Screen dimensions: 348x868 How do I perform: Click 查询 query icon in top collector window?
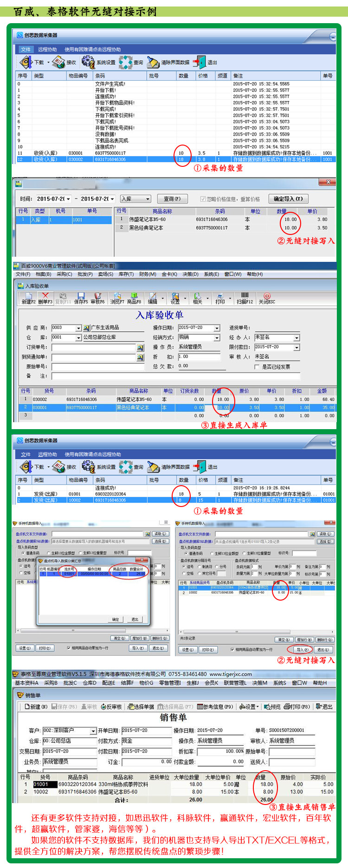coord(125,62)
